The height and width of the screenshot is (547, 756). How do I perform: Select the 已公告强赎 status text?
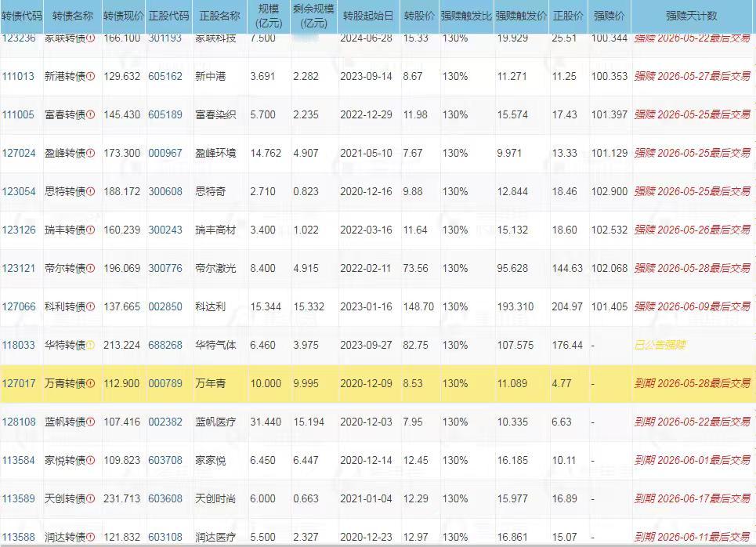(x=660, y=345)
